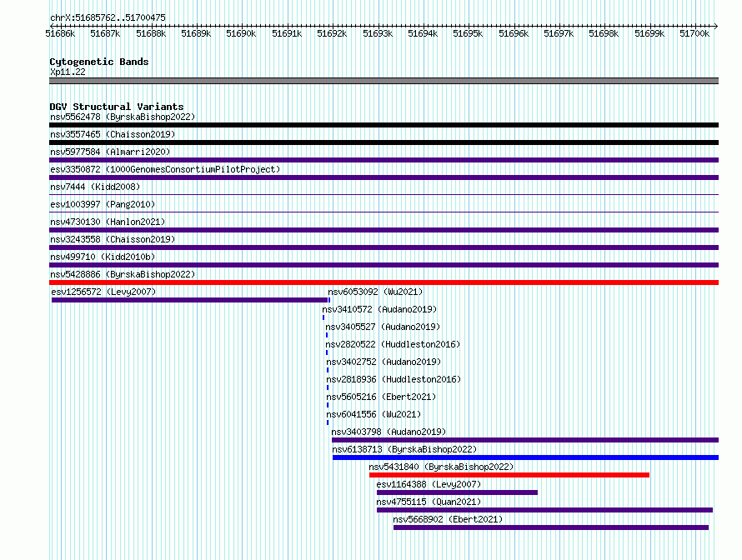Image resolution: width=742 pixels, height=560 pixels.
Task: Open variant nsv499710 (Kidd2010b) label
Action: tap(103, 257)
